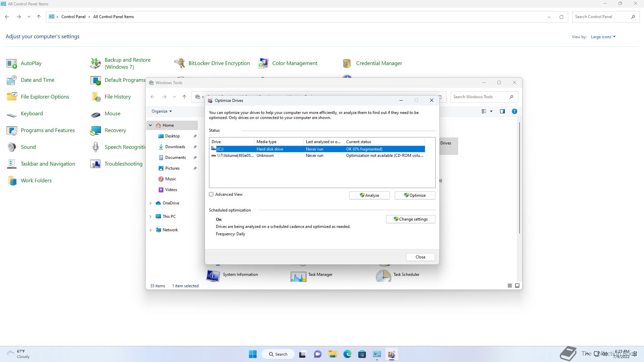Open the weather widget showing 67°F
Image resolution: width=644 pixels, height=362 pixels.
19,354
